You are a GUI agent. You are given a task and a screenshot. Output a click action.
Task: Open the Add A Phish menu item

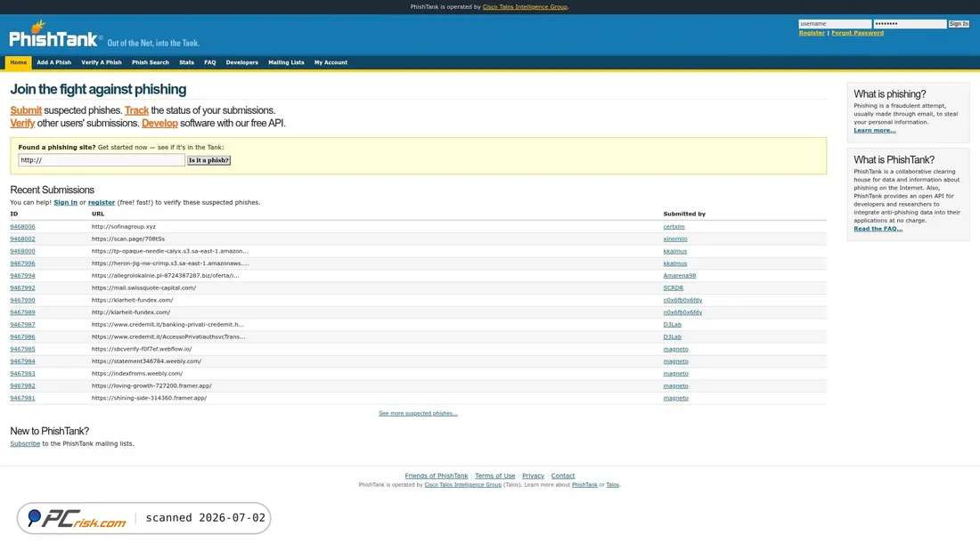tap(53, 62)
